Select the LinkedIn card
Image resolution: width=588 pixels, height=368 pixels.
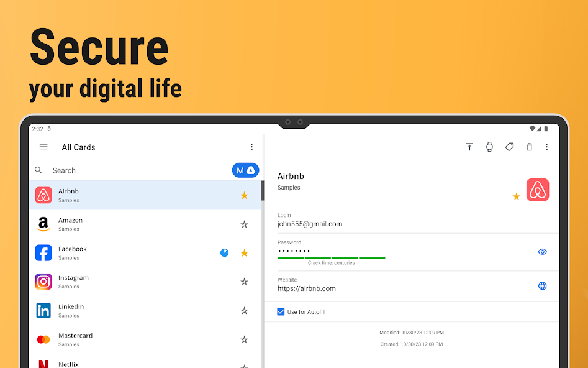click(145, 311)
